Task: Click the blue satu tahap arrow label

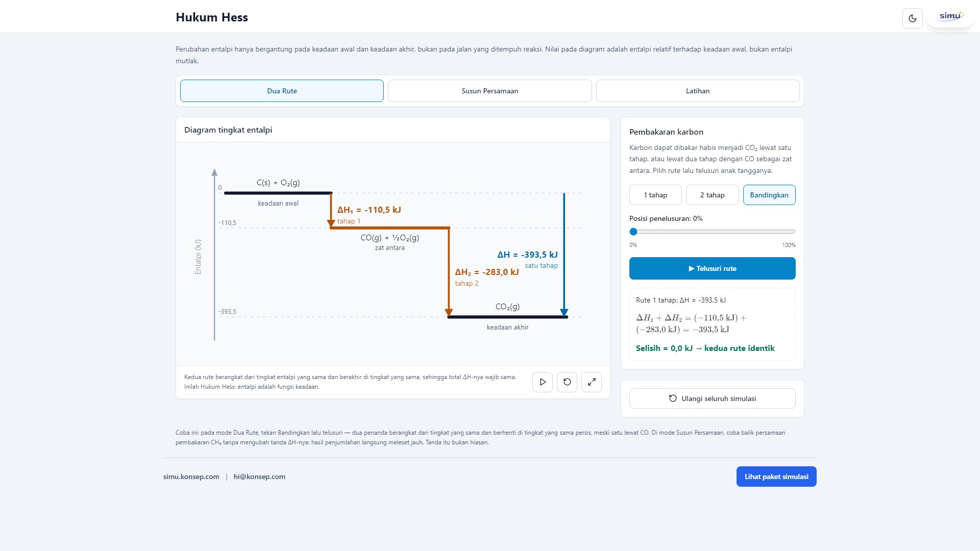Action: tap(541, 265)
